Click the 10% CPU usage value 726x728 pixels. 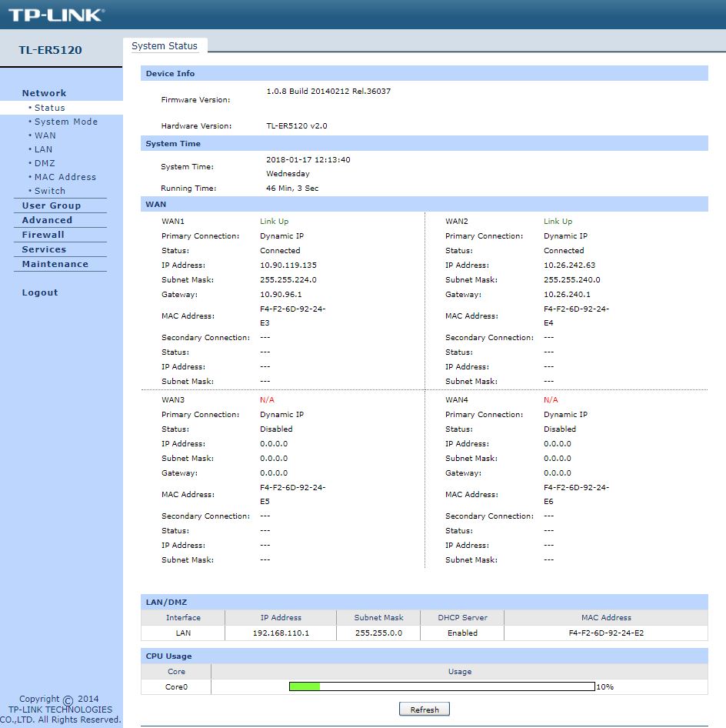click(x=605, y=686)
